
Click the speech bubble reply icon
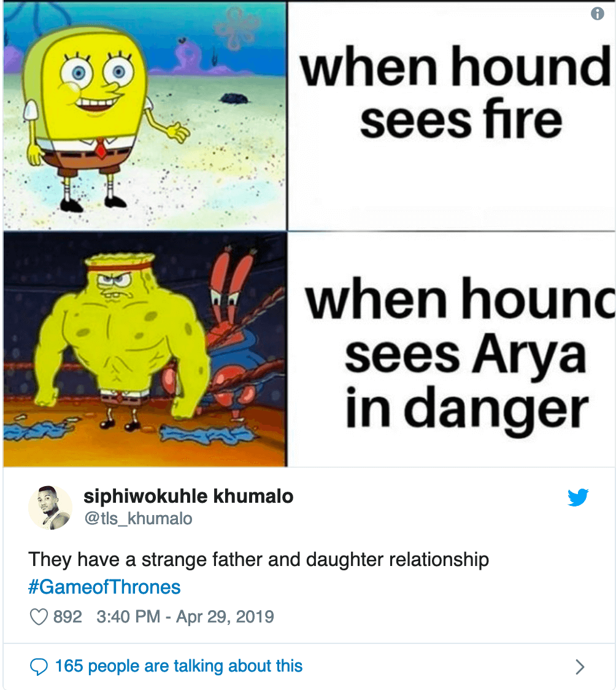point(39,667)
